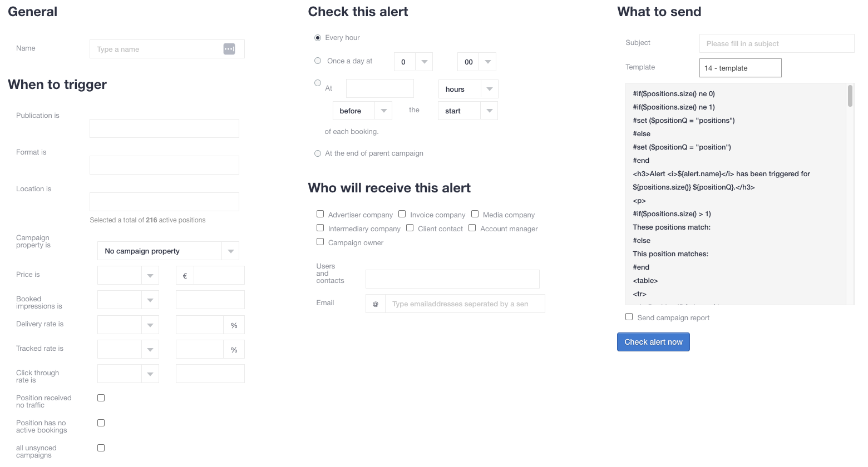Click the template code scrollbar

click(x=850, y=96)
